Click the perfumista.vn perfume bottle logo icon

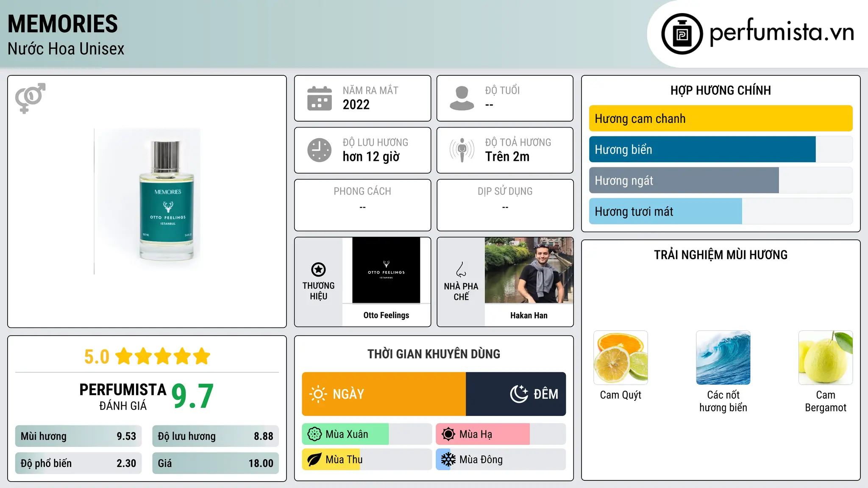(x=682, y=34)
